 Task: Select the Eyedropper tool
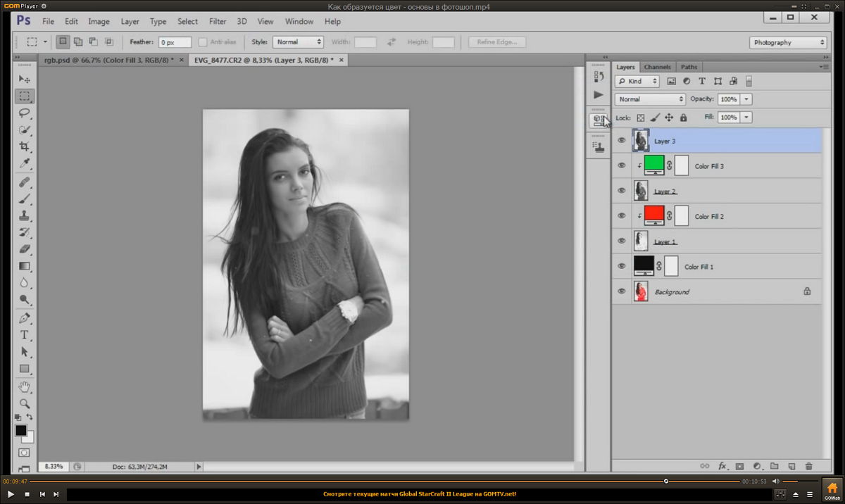[25, 163]
